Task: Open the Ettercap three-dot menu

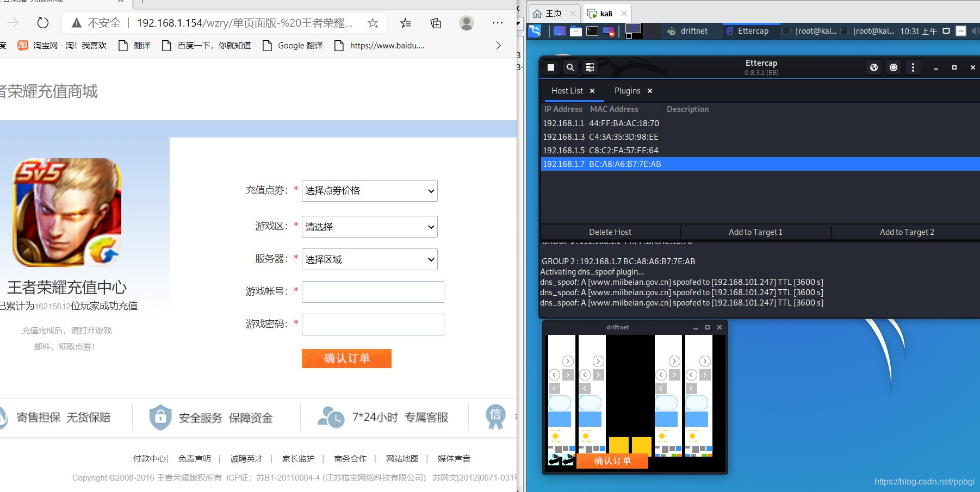Action: click(x=913, y=67)
